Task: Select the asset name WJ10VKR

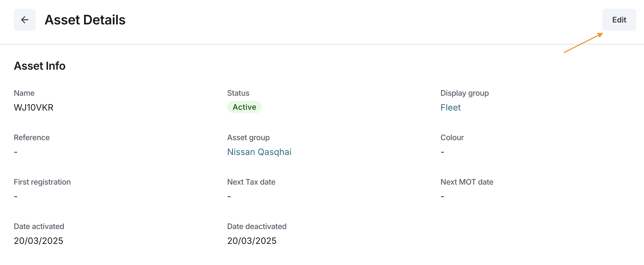Action: [x=33, y=108]
